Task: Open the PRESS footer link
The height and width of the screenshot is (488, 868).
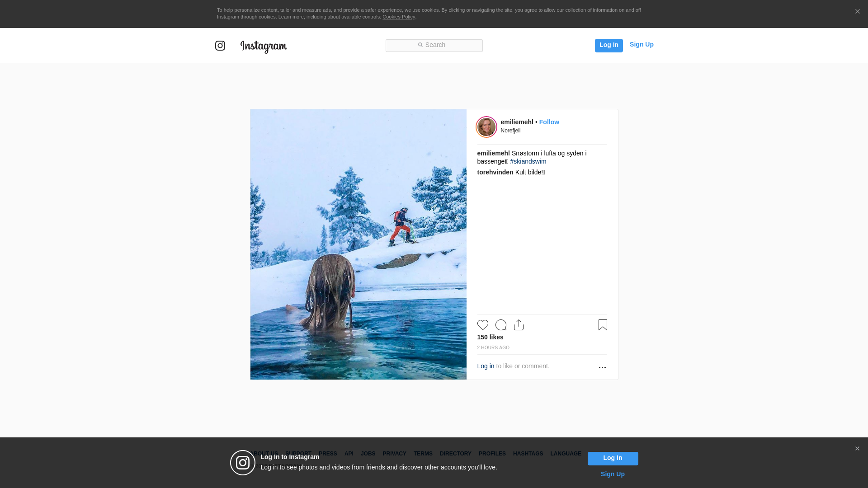Action: (328, 454)
